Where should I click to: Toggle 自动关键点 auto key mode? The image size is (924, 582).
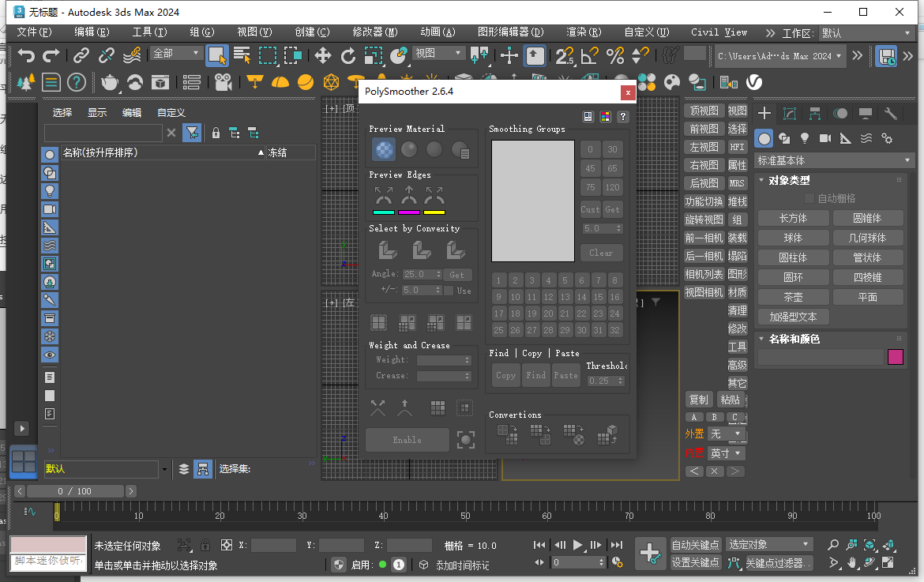click(695, 545)
